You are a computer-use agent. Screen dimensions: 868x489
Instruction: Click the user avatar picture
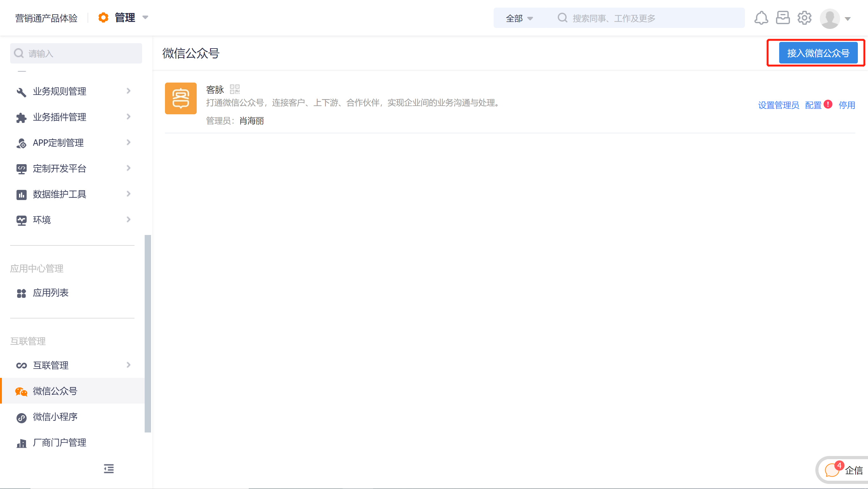click(830, 18)
